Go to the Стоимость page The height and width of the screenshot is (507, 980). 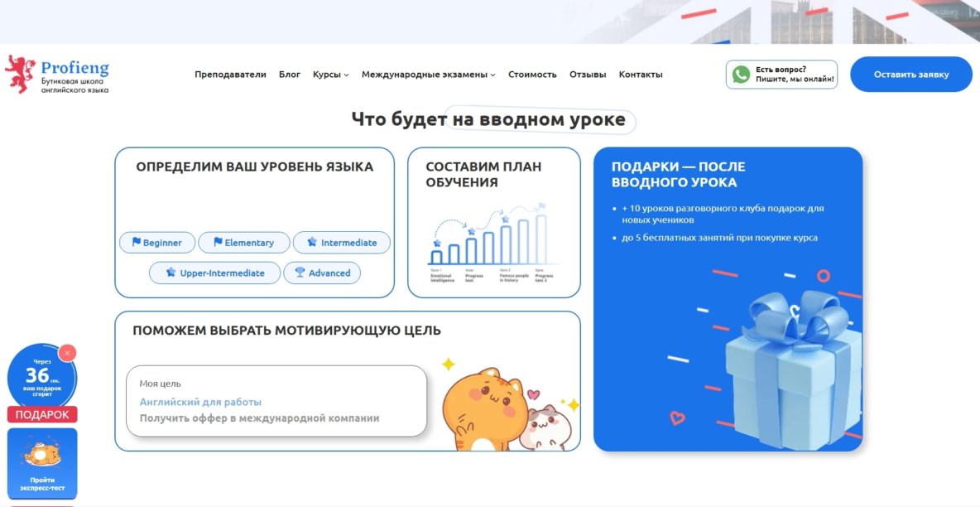point(532,75)
